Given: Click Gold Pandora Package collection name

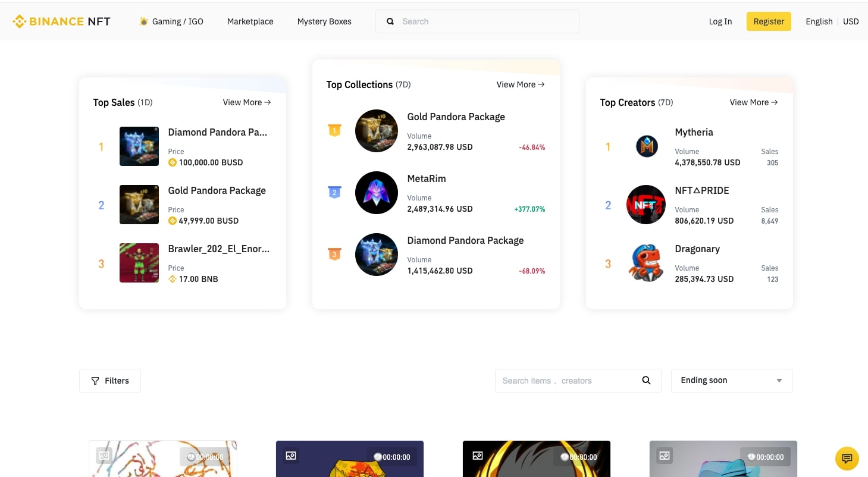Looking at the screenshot, I should coord(456,117).
